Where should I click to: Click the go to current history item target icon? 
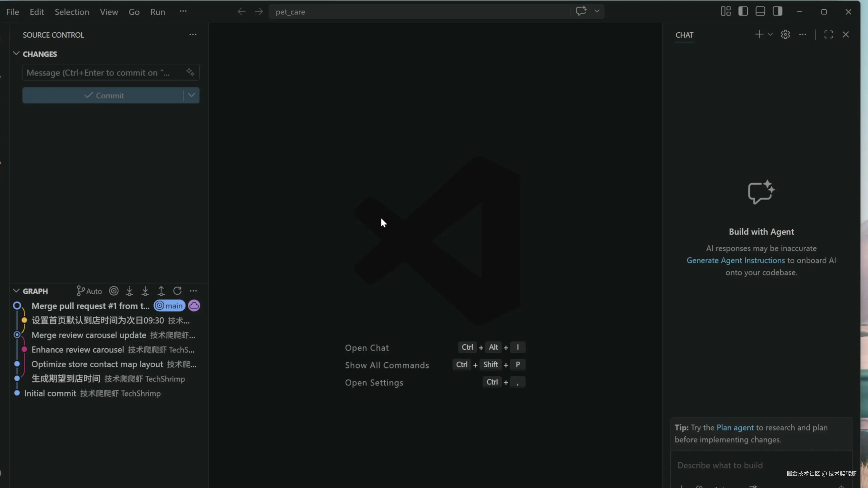click(x=114, y=291)
